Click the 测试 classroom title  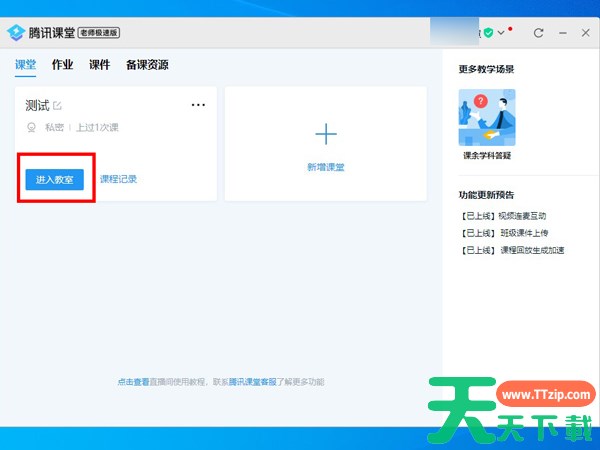pyautogui.click(x=37, y=105)
